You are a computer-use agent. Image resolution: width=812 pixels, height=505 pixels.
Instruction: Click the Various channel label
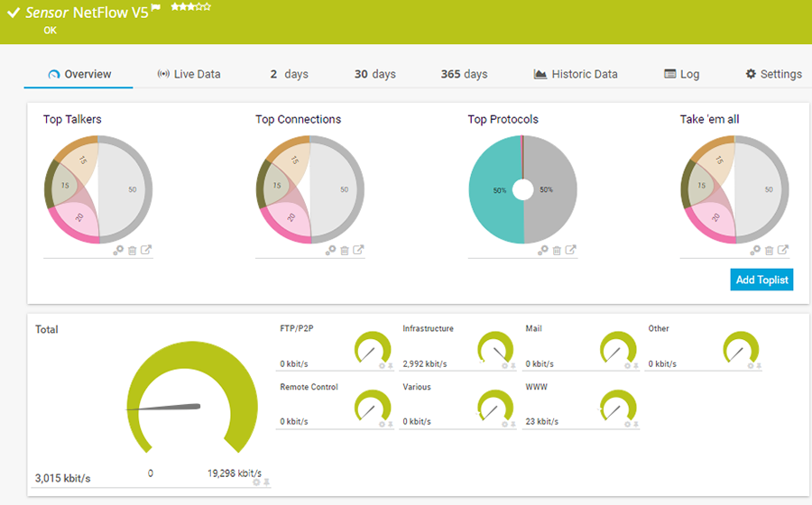pos(416,387)
